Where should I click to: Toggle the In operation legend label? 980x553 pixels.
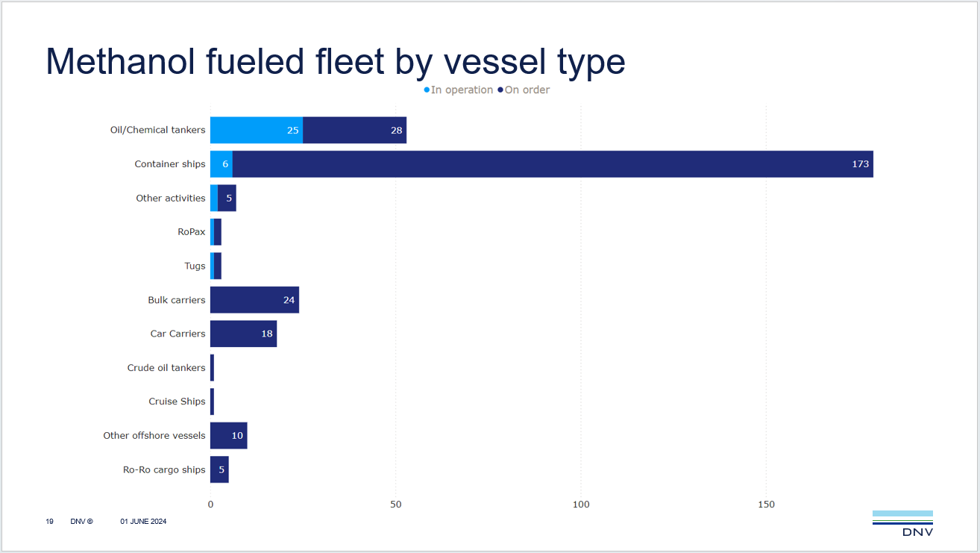(x=462, y=90)
